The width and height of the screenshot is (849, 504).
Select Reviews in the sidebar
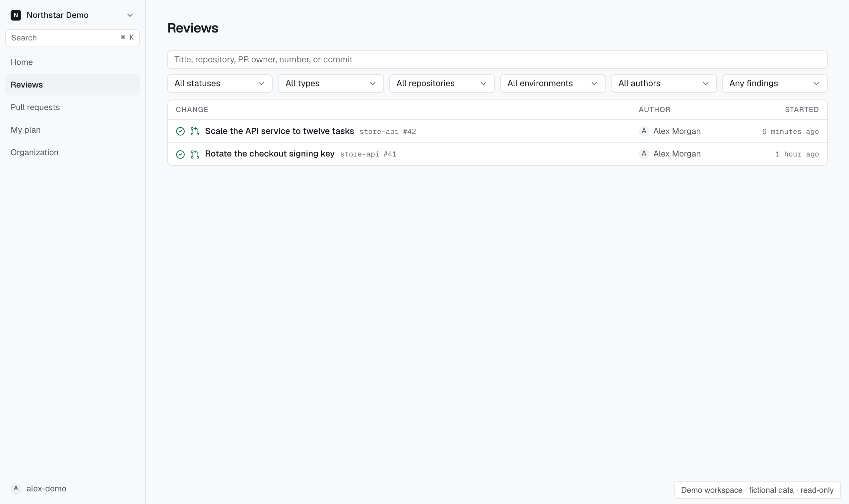pyautogui.click(x=72, y=85)
